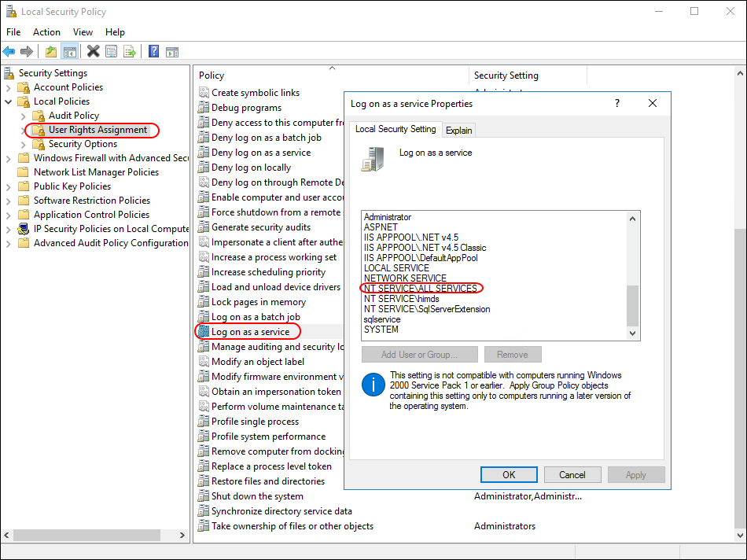Expand the Account Policies tree node
Image resolution: width=747 pixels, height=560 pixels.
point(9,87)
